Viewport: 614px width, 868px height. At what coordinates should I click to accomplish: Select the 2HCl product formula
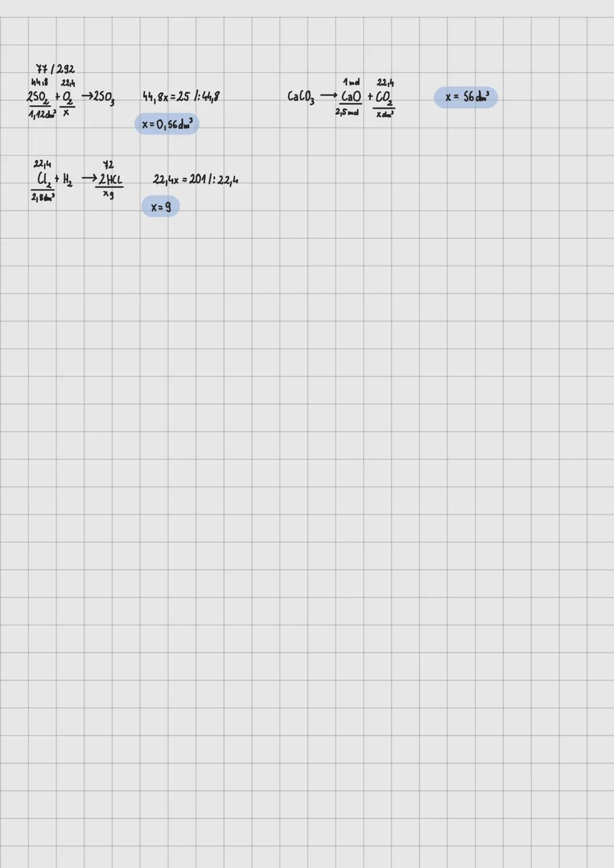pos(110,180)
